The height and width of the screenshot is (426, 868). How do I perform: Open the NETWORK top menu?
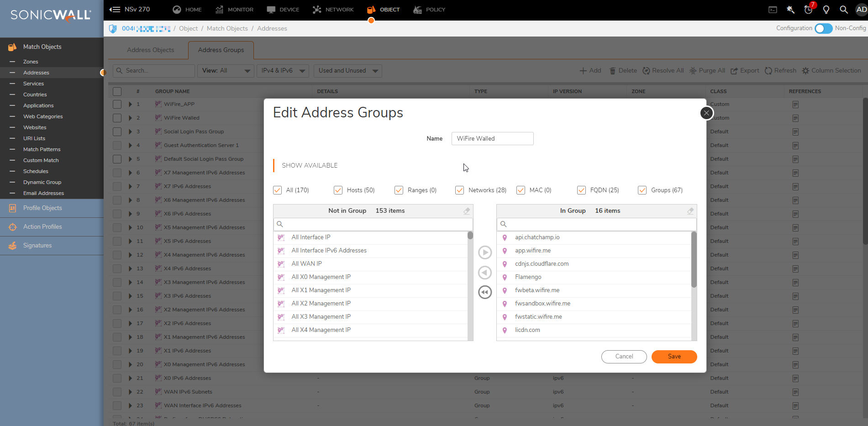333,10
